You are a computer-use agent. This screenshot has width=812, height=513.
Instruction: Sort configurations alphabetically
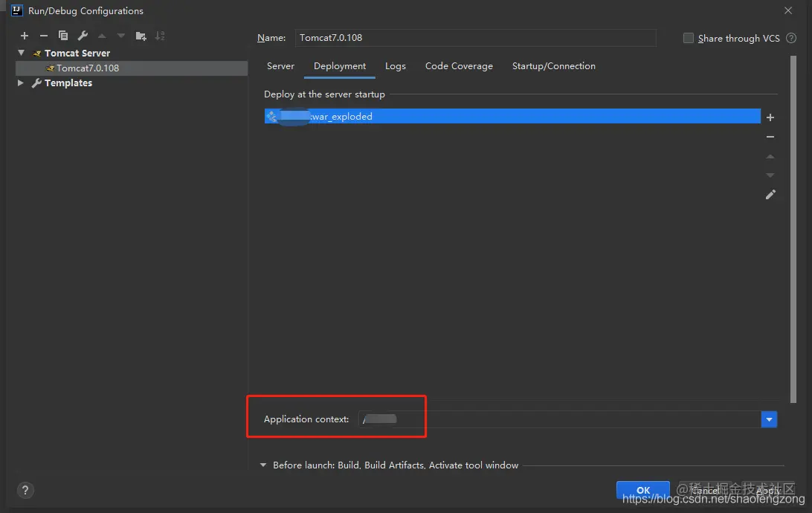pyautogui.click(x=160, y=36)
